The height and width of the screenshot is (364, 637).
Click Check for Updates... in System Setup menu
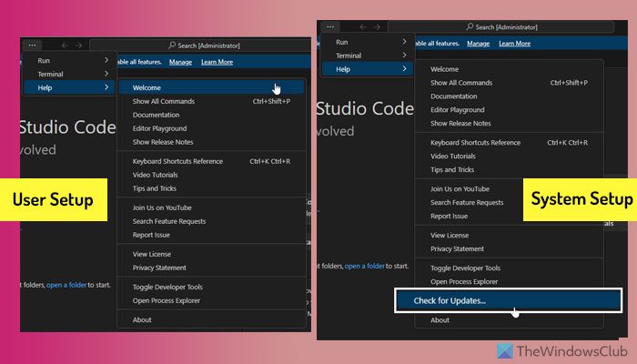tap(508, 300)
